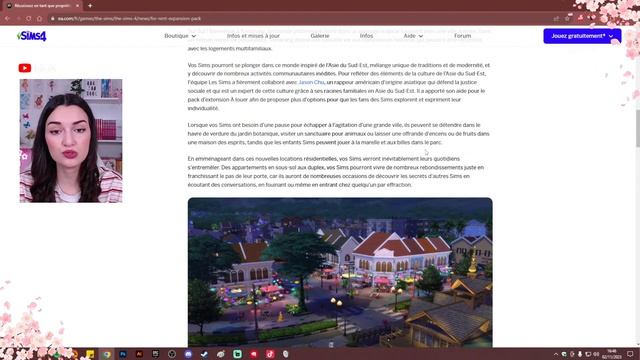The height and width of the screenshot is (360, 640).
Task: Open the red taskbar app icon
Action: click(253, 354)
